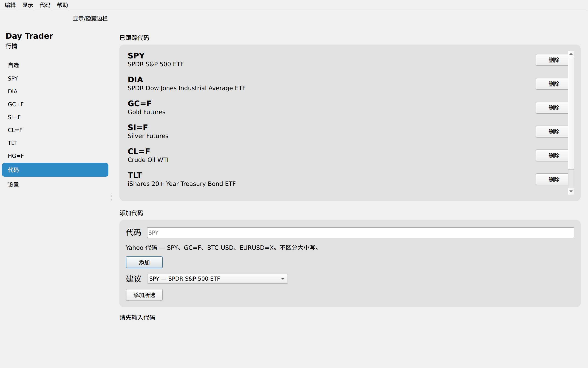This screenshot has height=368, width=588.
Task: Delete the SPY tracked symbol
Action: point(551,60)
